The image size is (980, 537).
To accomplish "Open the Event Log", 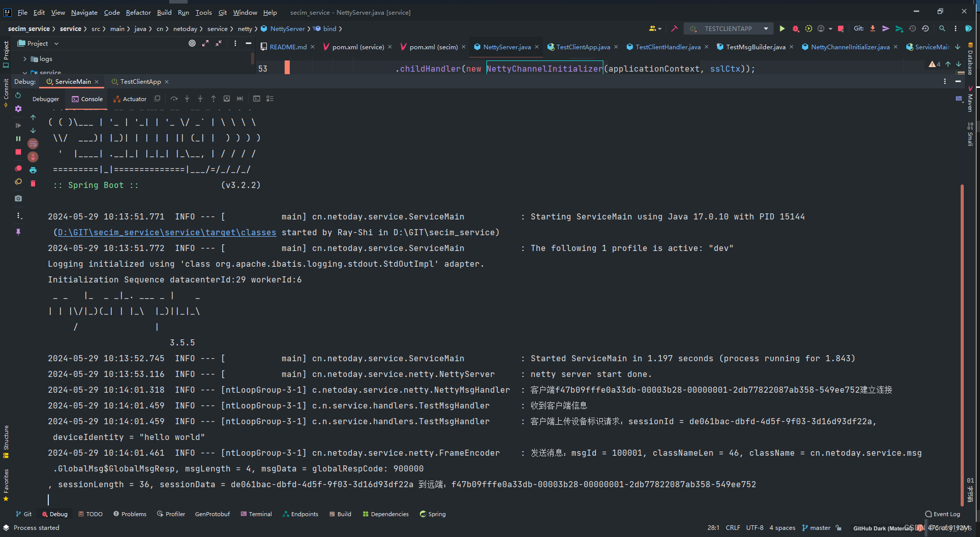I will pos(943,514).
